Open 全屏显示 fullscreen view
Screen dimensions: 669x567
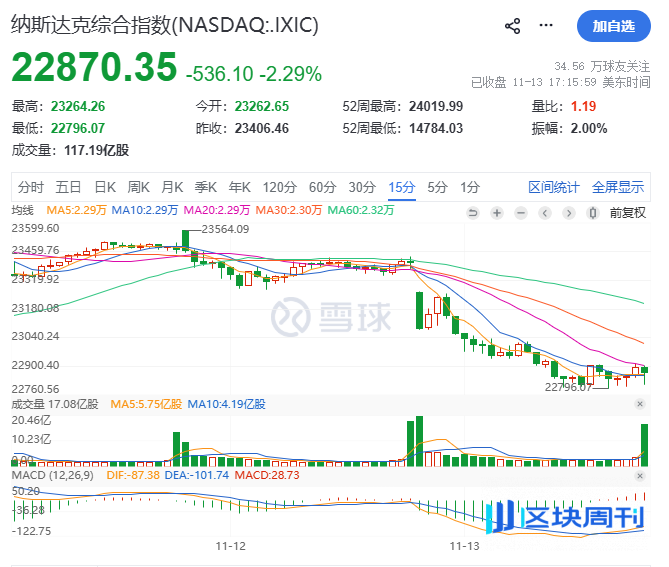[618, 187]
